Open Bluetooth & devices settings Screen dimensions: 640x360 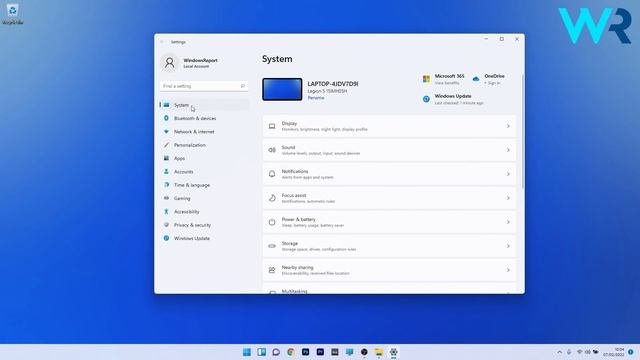(x=204, y=118)
